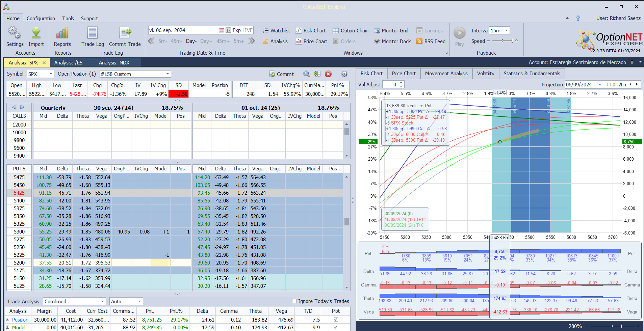This screenshot has height=331, width=644.
Task: Start playback with the Play button
Action: (x=459, y=36)
